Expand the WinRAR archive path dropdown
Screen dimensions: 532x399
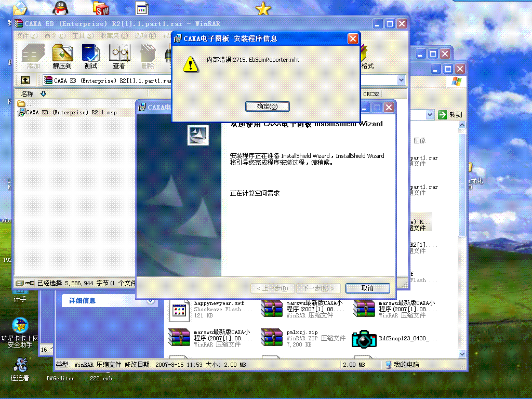click(x=401, y=80)
